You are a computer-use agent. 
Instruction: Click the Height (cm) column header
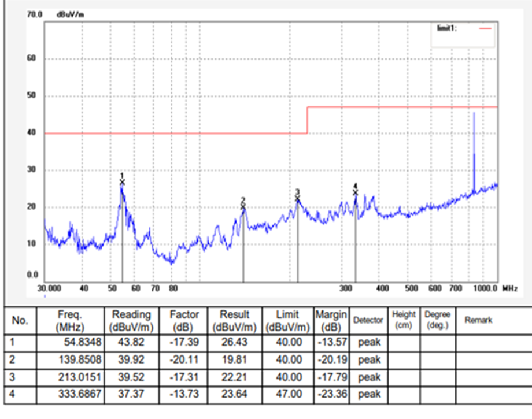click(x=404, y=320)
